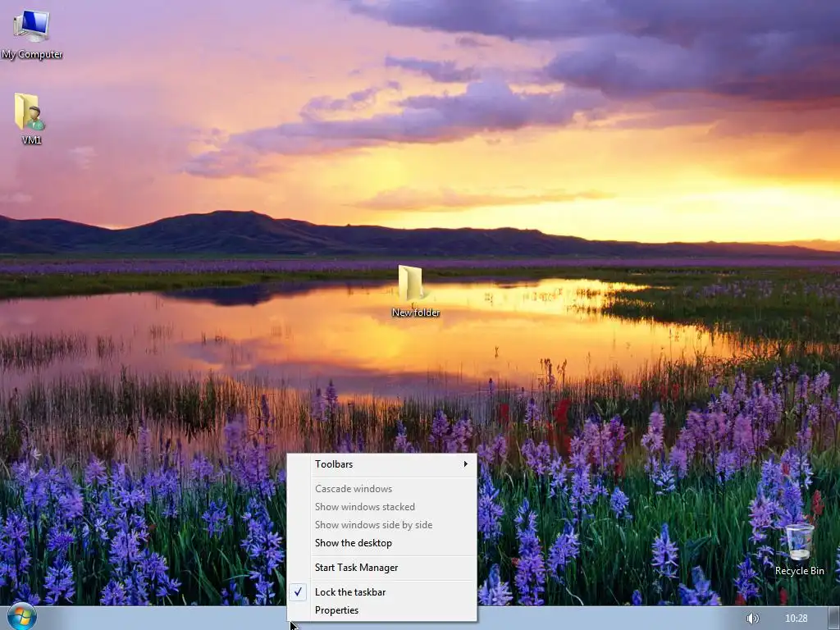Choose Start Task Manager
The image size is (840, 630).
click(382, 568)
